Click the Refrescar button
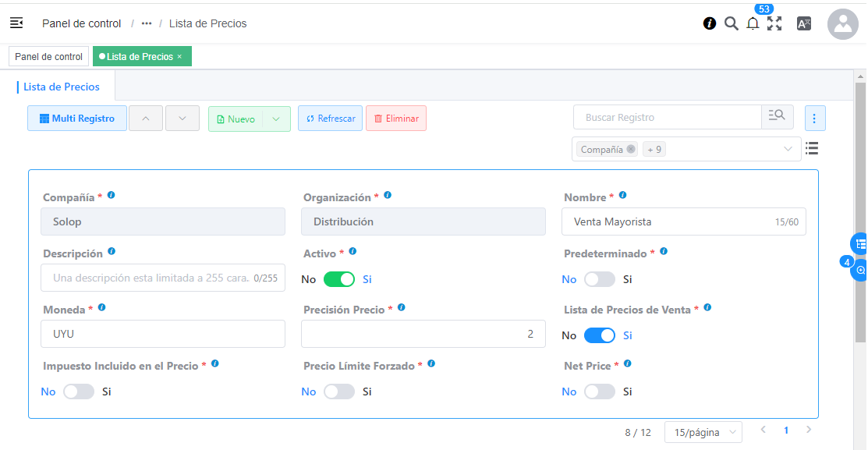 tap(330, 119)
